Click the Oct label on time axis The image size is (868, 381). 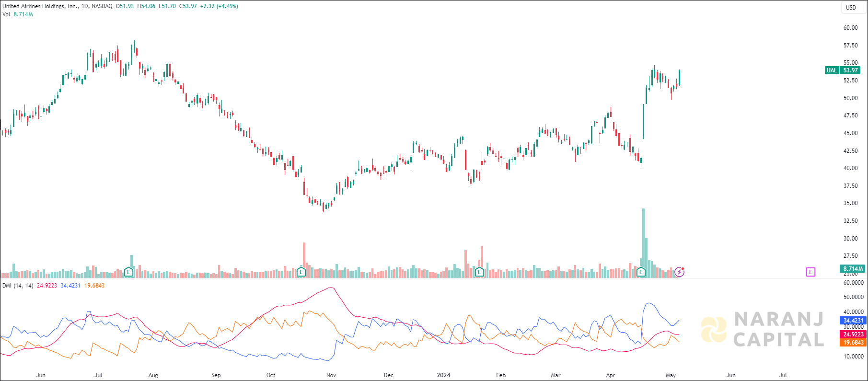(x=271, y=375)
